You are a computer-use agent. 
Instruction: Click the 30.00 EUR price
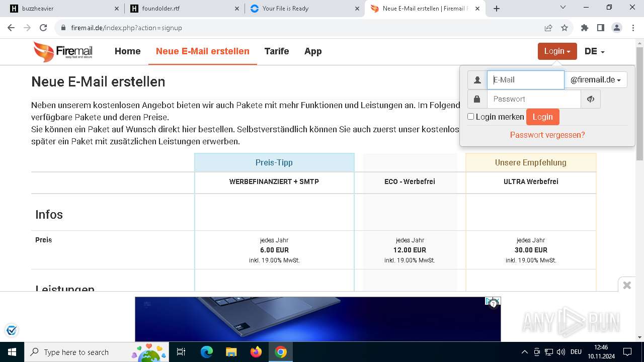point(531,250)
